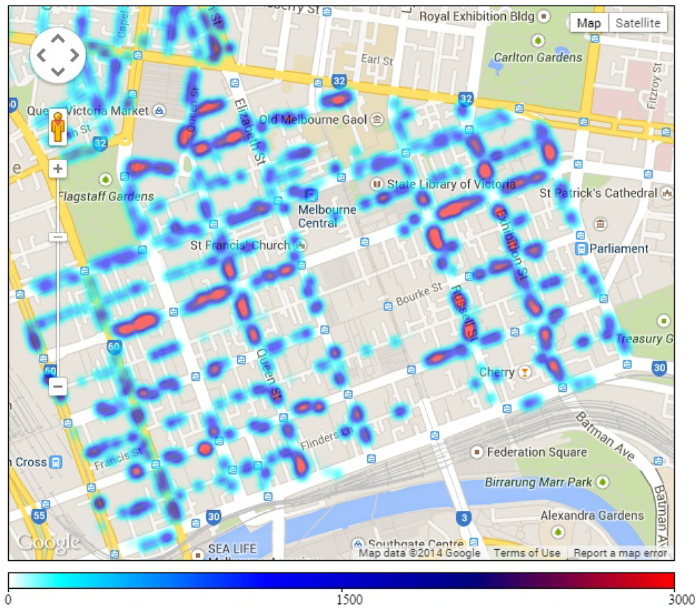
Task: Switch to Satellite view
Action: (x=638, y=23)
